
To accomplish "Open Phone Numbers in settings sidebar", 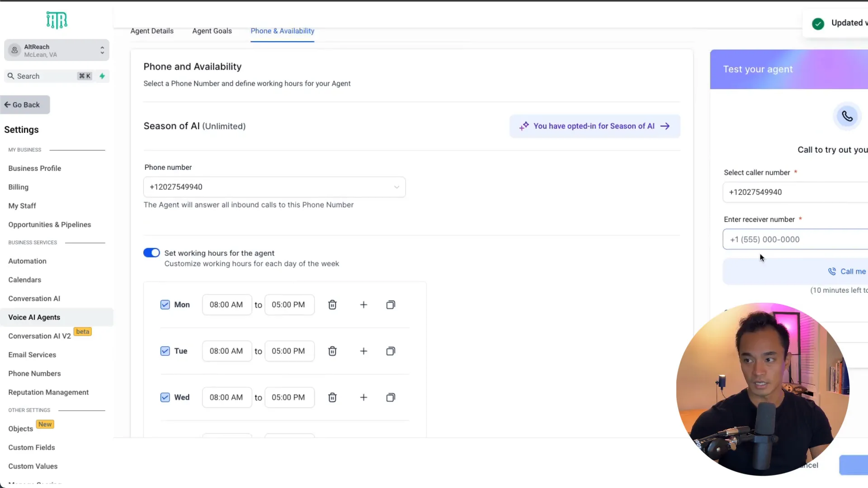I will pos(34,374).
